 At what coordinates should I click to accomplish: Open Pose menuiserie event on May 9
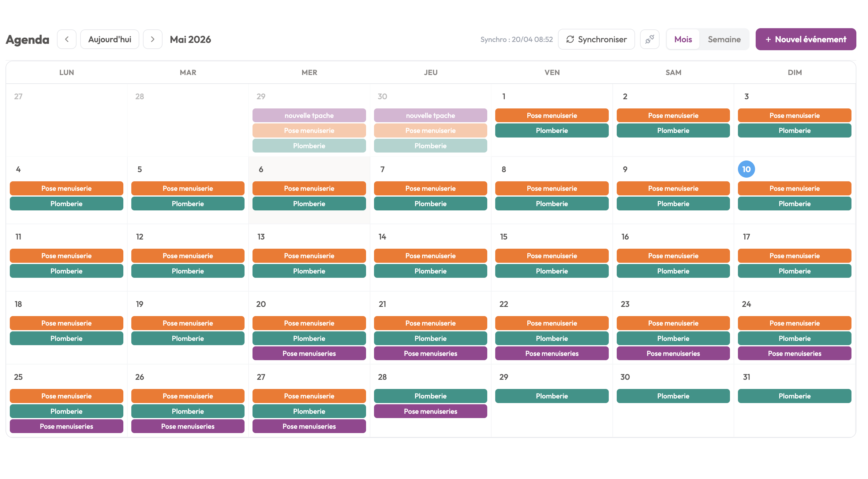click(x=673, y=188)
